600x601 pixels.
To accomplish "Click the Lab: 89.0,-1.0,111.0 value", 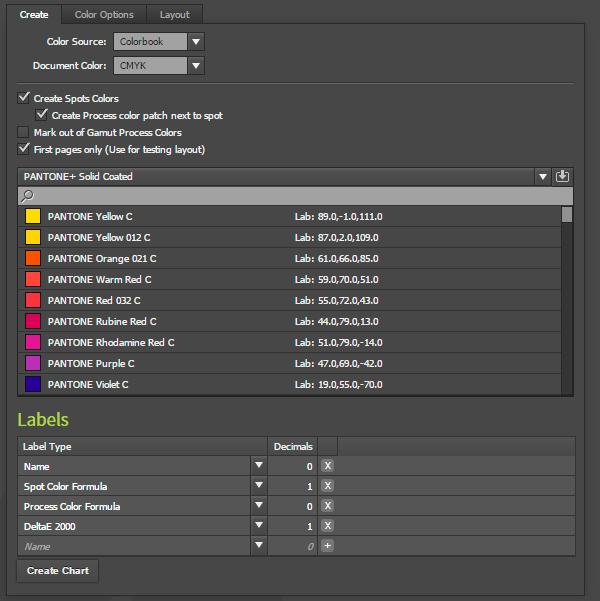I will tap(339, 217).
